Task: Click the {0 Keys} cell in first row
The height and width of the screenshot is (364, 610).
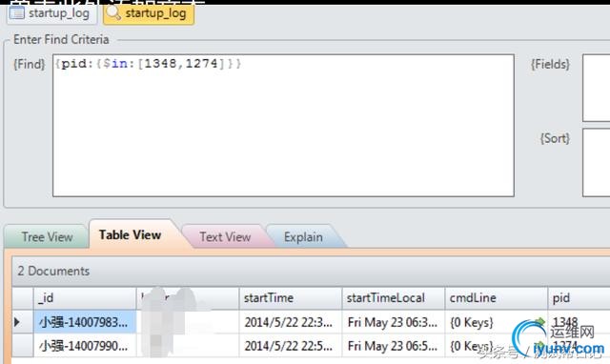Action: (496, 322)
